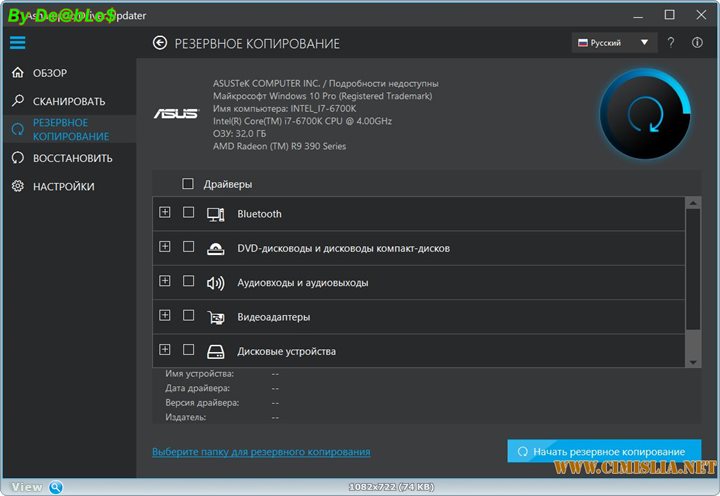Click the info icon in title bar
Viewport: 720px width, 496px height.
click(697, 43)
